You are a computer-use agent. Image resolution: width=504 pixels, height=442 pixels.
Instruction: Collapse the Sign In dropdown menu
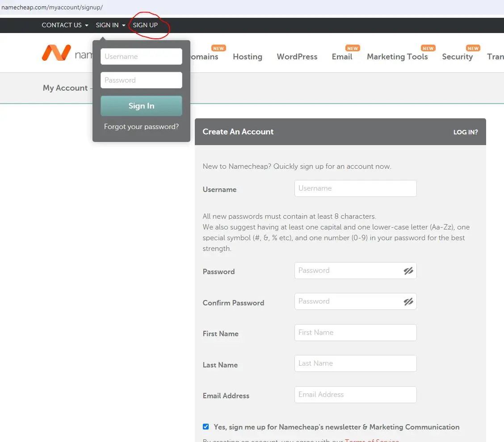tap(110, 25)
